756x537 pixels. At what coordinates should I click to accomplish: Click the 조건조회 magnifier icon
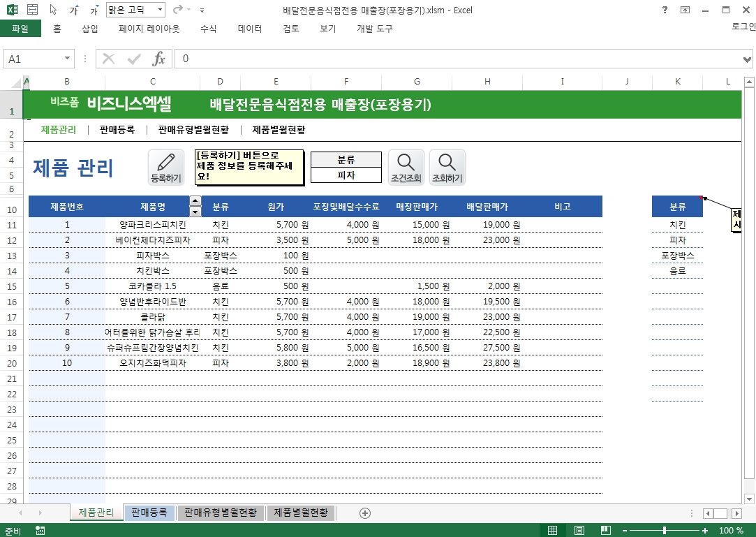click(x=406, y=167)
